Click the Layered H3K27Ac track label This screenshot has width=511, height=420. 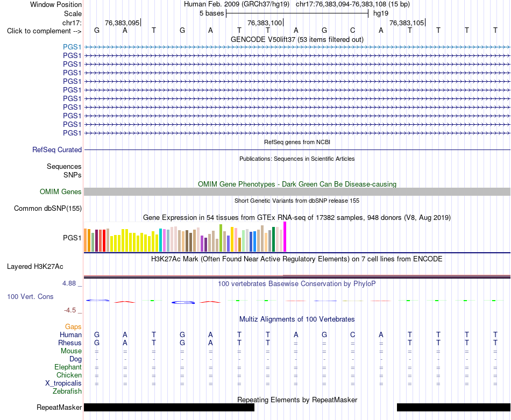[x=35, y=267]
